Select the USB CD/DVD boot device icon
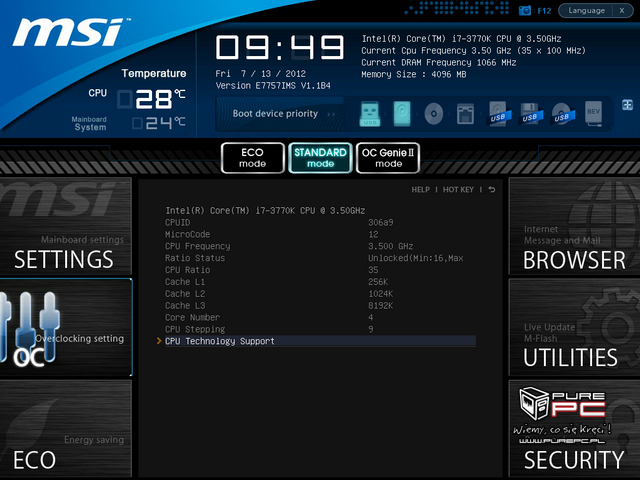640x480 pixels. pyautogui.click(x=563, y=114)
